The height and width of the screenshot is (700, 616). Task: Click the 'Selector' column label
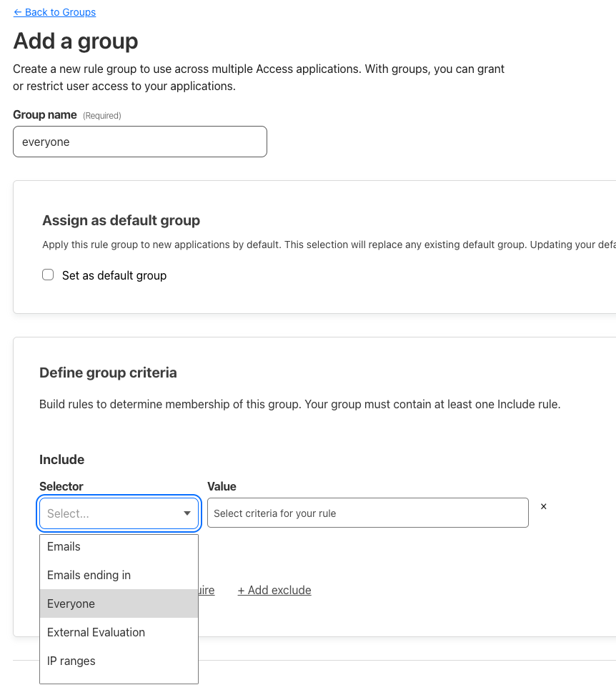click(61, 486)
